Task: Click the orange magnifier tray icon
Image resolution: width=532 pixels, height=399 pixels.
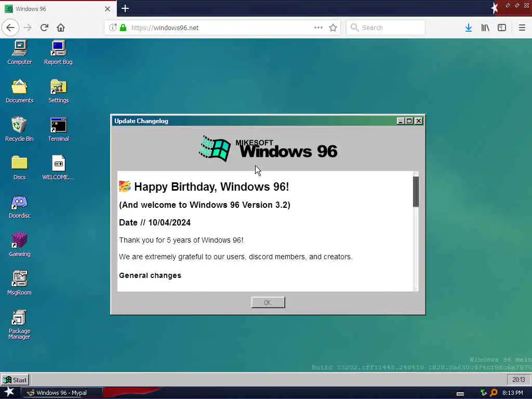Action: coord(494,393)
